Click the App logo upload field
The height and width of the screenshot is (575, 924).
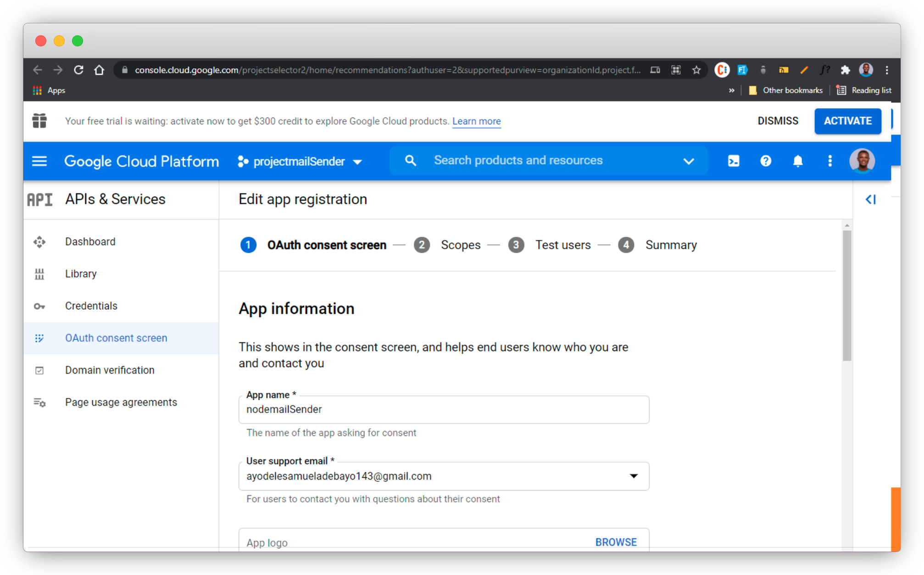click(x=444, y=540)
